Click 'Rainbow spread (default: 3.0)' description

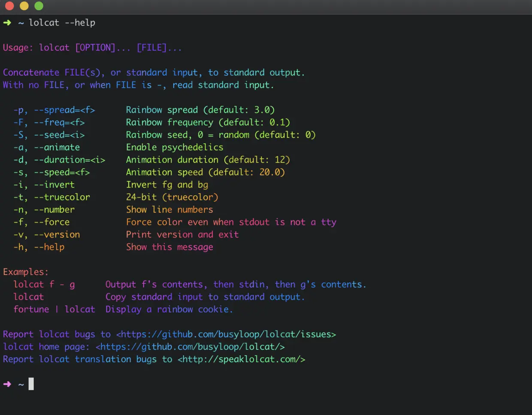click(200, 110)
